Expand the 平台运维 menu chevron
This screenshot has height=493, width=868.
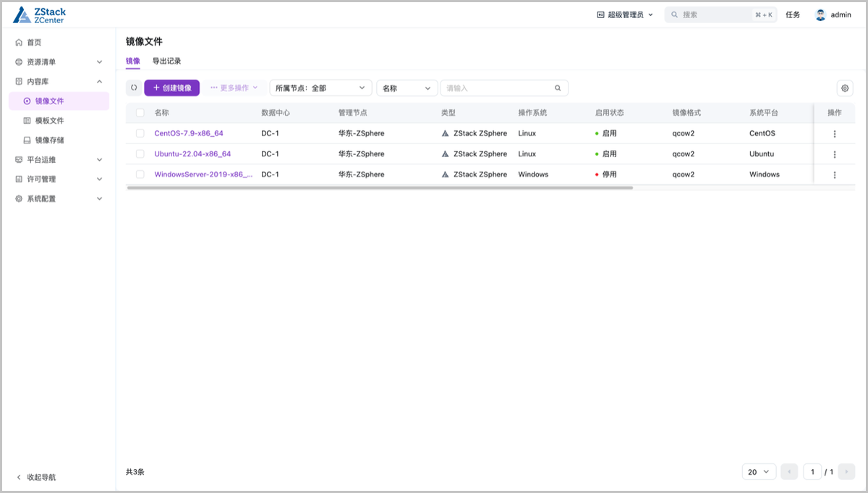tap(100, 160)
